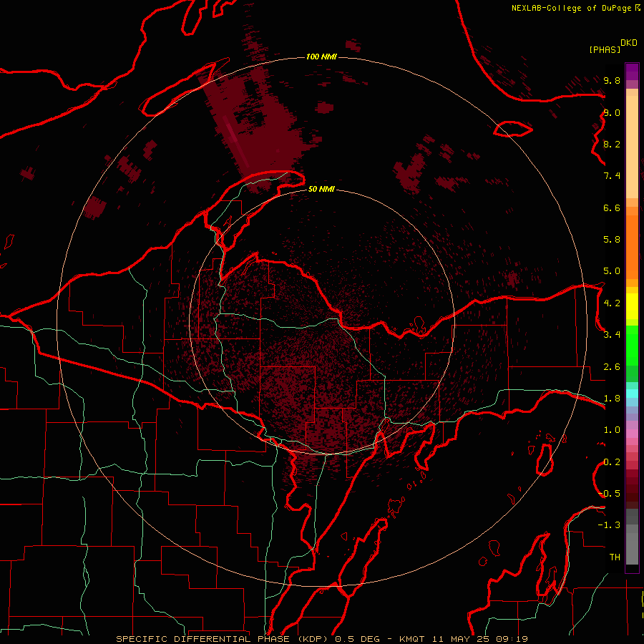Click the 4.2 scale value
The height and width of the screenshot is (644, 644).
612,303
